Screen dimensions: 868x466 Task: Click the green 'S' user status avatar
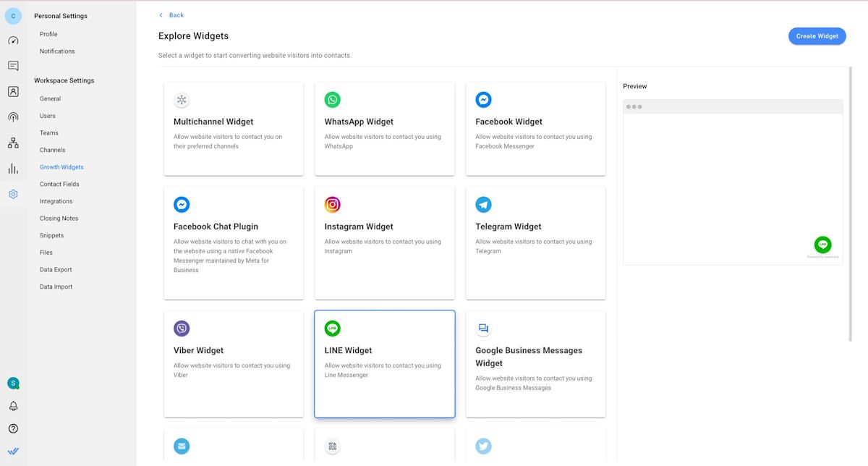[x=13, y=383]
